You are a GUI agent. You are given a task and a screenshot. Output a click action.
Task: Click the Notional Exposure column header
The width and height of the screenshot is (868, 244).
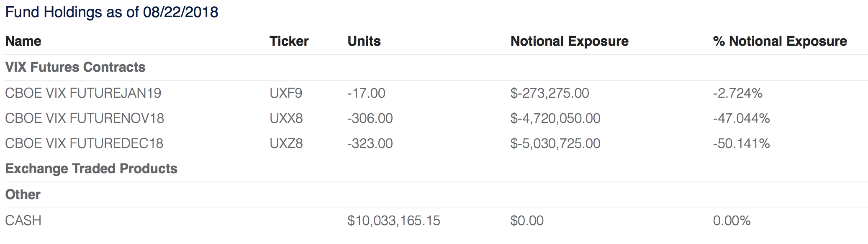point(569,41)
